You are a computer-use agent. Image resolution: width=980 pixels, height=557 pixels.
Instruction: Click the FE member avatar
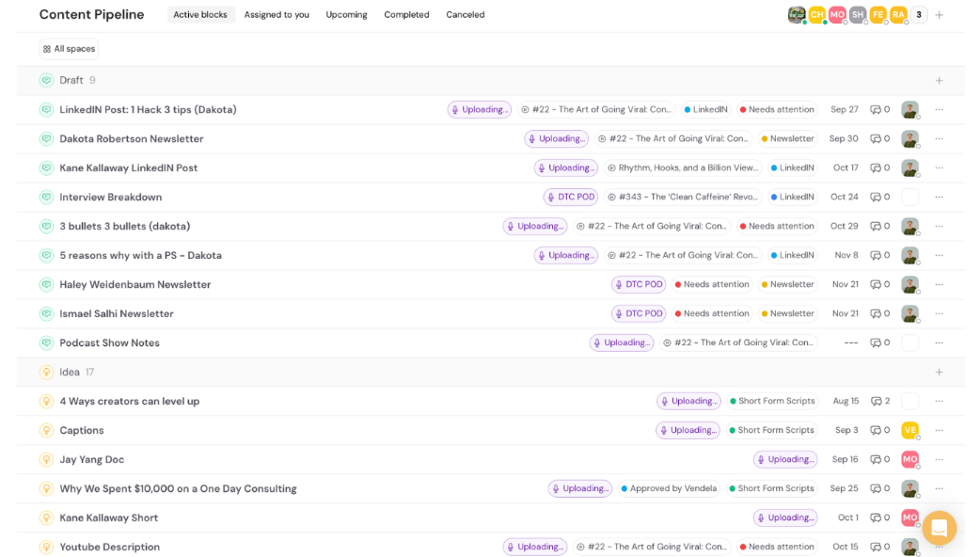tap(878, 14)
